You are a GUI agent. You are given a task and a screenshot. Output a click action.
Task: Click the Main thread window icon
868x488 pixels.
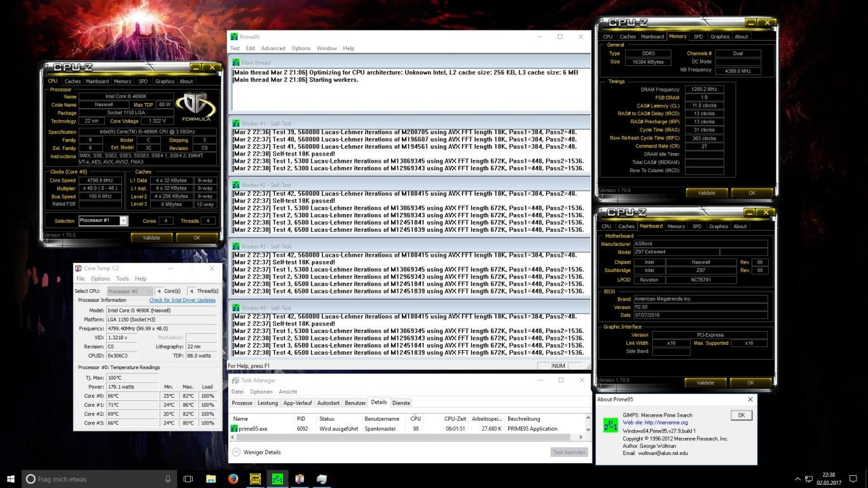pyautogui.click(x=236, y=62)
